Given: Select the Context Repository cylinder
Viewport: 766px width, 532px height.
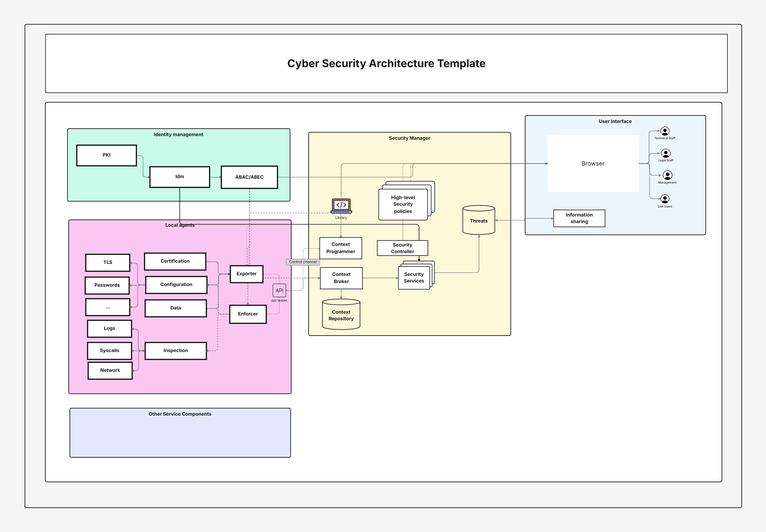Looking at the screenshot, I should (341, 314).
